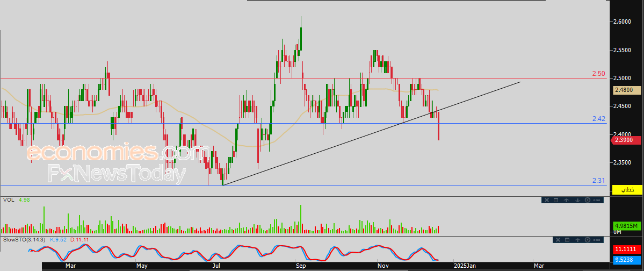Click the May time axis label
The width and height of the screenshot is (644, 271).
tap(142, 266)
